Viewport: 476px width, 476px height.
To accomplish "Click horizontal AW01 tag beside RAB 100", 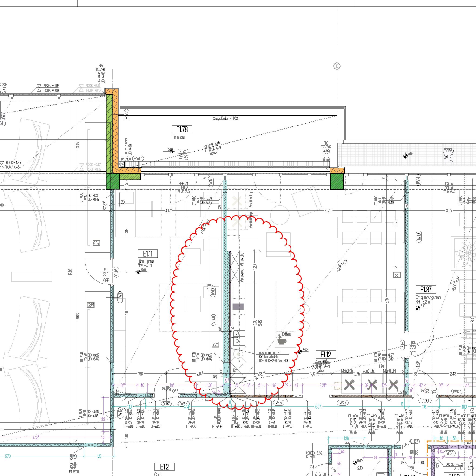I will tap(138, 159).
